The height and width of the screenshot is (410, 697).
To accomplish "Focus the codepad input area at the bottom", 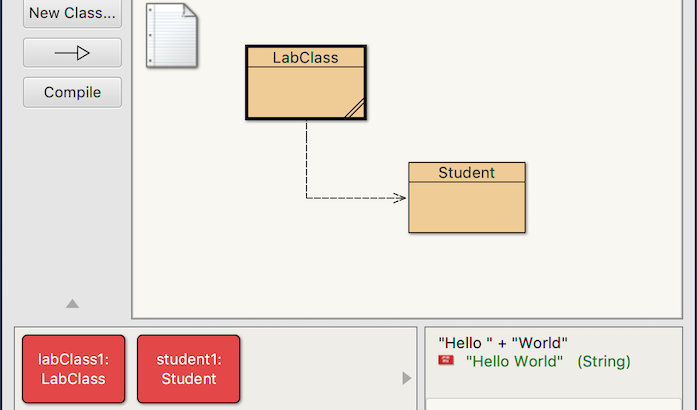I will 560,402.
